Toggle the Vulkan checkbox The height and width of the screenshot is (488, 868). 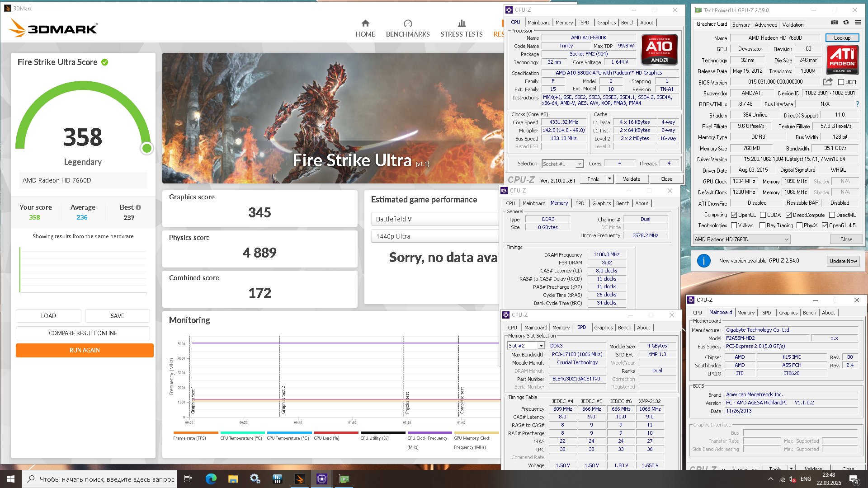pos(734,225)
